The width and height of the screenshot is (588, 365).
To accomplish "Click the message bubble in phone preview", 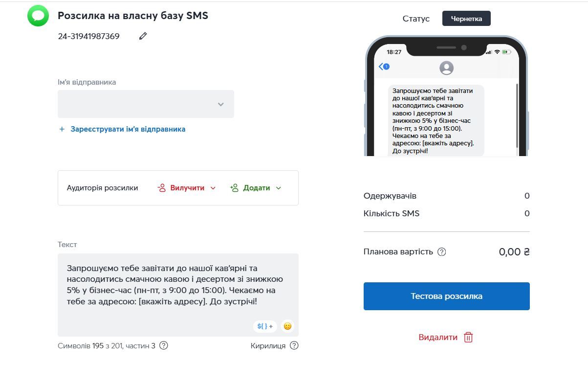I will (436, 120).
